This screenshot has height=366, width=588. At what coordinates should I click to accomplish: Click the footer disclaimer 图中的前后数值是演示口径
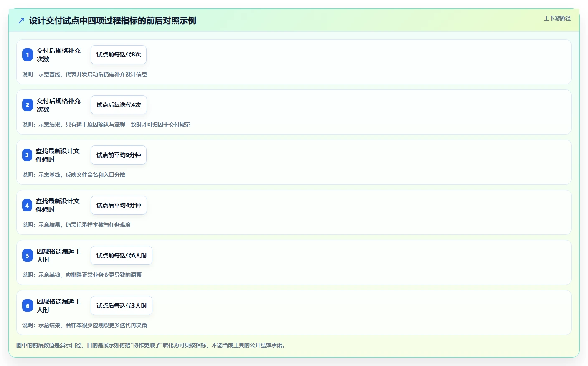(x=152, y=345)
